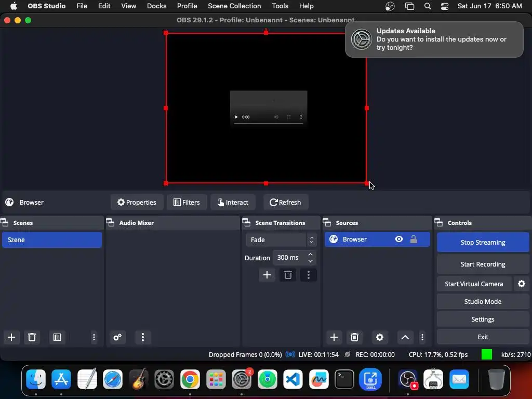The width and height of the screenshot is (532, 399).
Task: Open source properties gear in the Sources panel
Action: click(380, 337)
